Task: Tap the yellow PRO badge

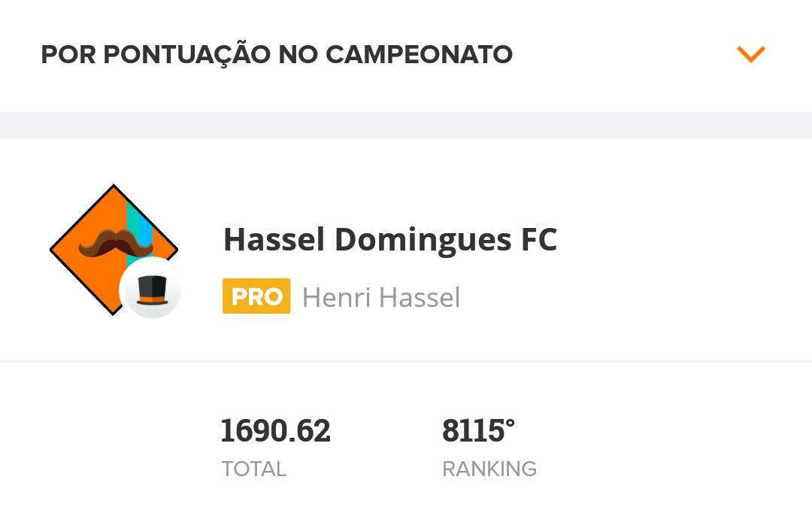Action: [x=256, y=296]
